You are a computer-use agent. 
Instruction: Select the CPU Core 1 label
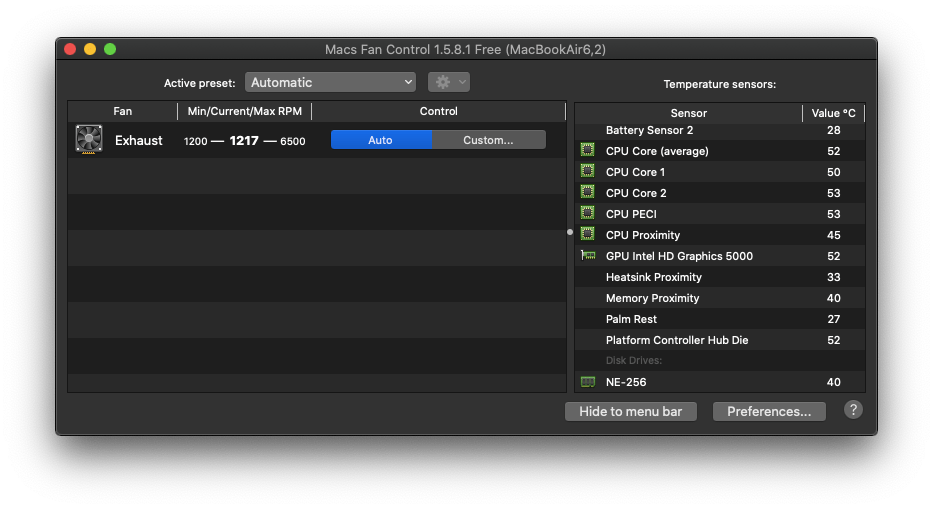[x=635, y=172]
